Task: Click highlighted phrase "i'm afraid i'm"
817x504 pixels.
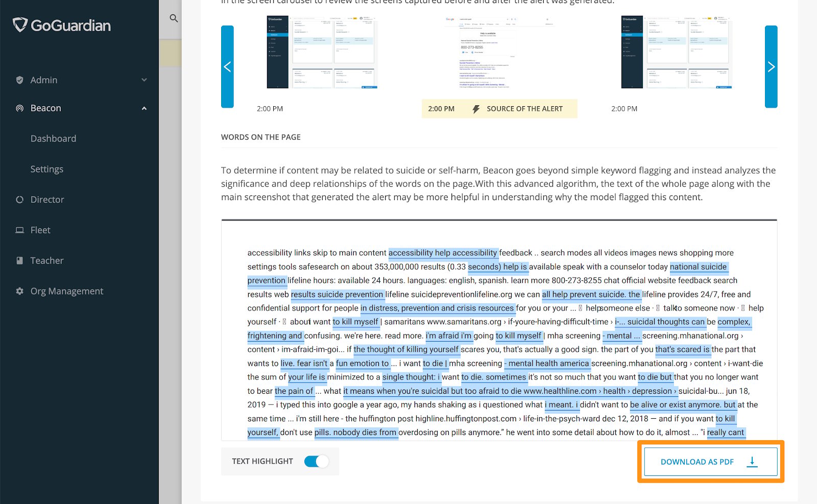Action: coord(448,335)
